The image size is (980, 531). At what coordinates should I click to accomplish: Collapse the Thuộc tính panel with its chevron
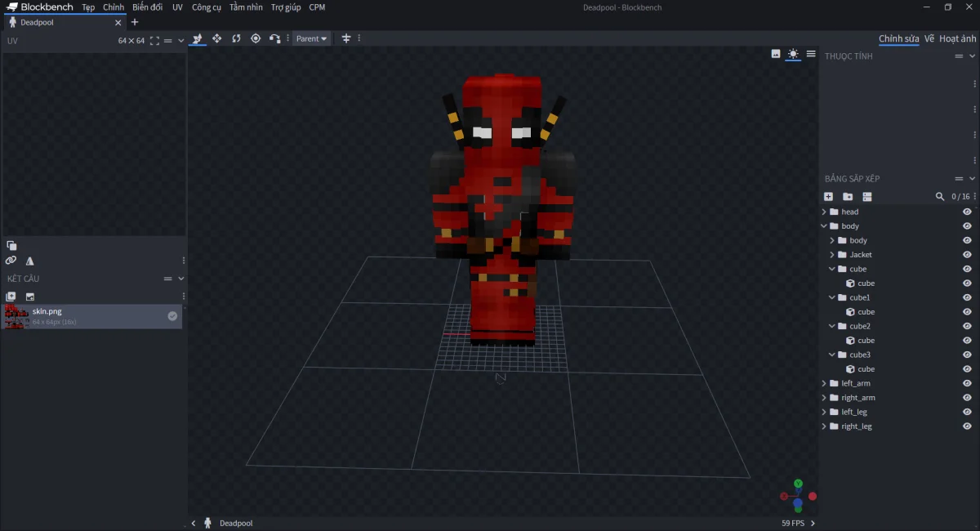[x=972, y=56]
